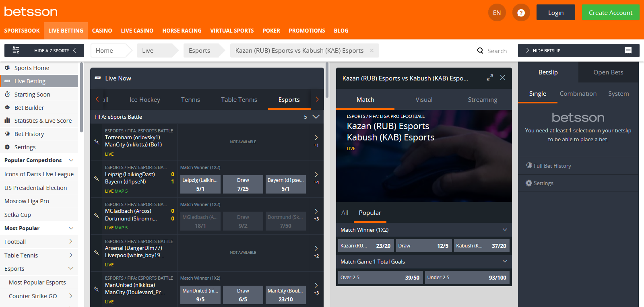Viewport: 644px width, 307px height.
Task: Open more markets for Leipzig match
Action: point(316,178)
